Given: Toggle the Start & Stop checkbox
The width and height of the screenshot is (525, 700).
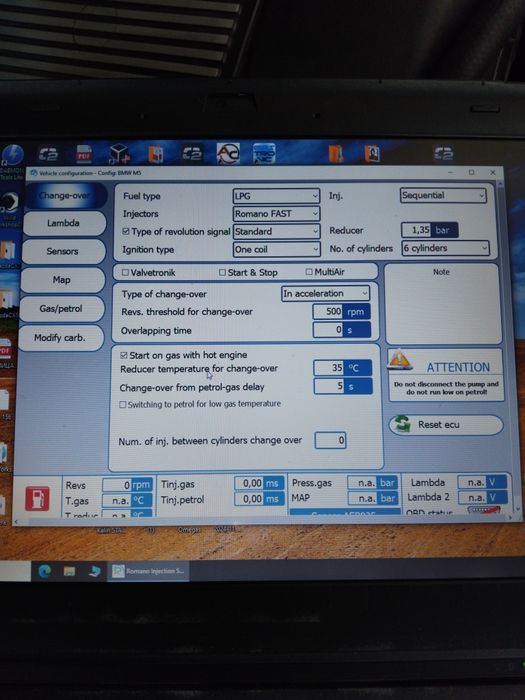Looking at the screenshot, I should tap(222, 272).
